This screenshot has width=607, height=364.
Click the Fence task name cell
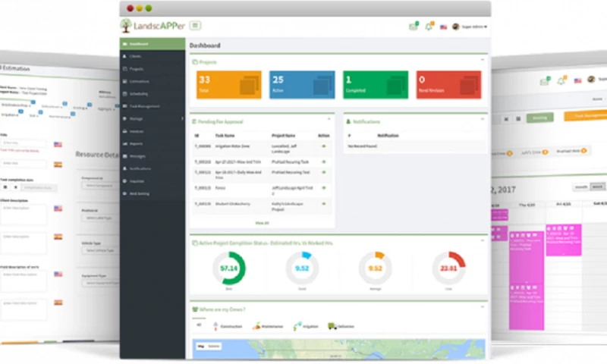point(220,188)
